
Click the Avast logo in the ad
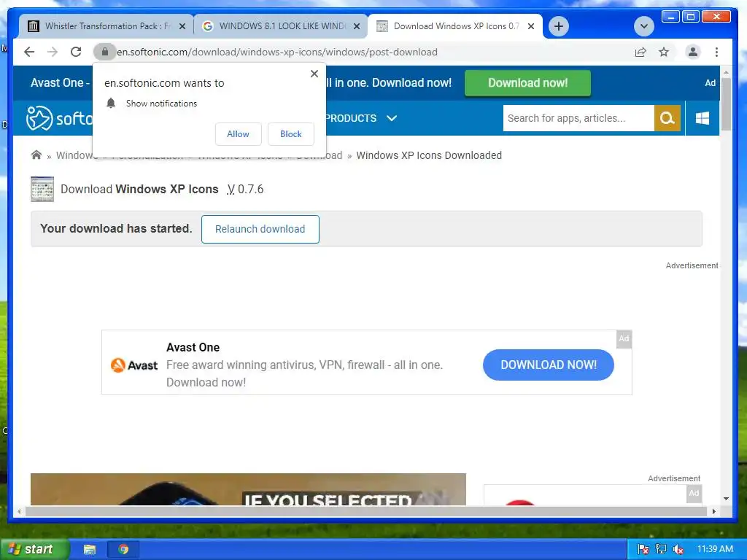134,365
